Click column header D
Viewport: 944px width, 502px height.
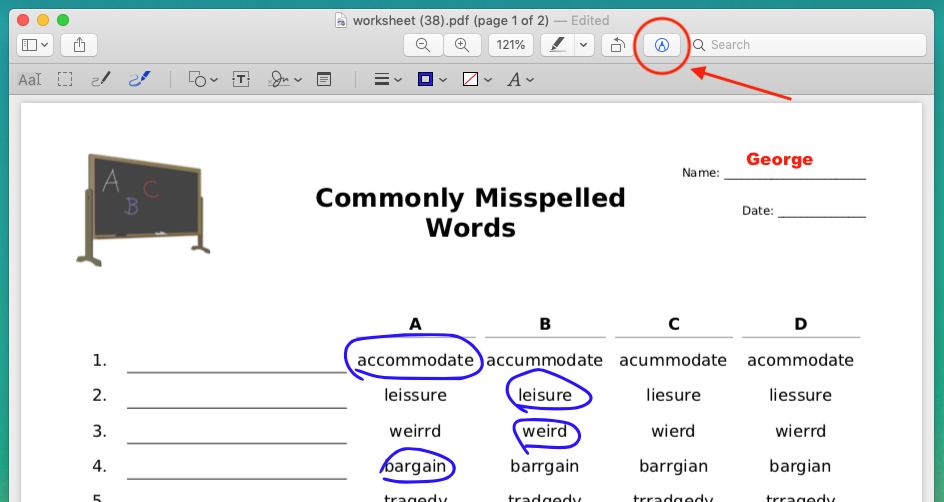click(800, 324)
